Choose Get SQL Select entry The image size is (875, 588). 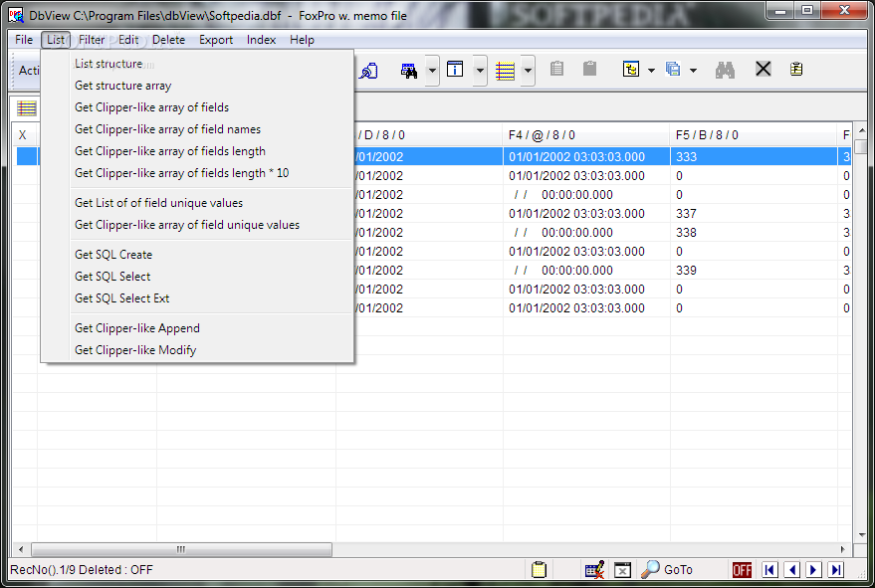(197, 277)
